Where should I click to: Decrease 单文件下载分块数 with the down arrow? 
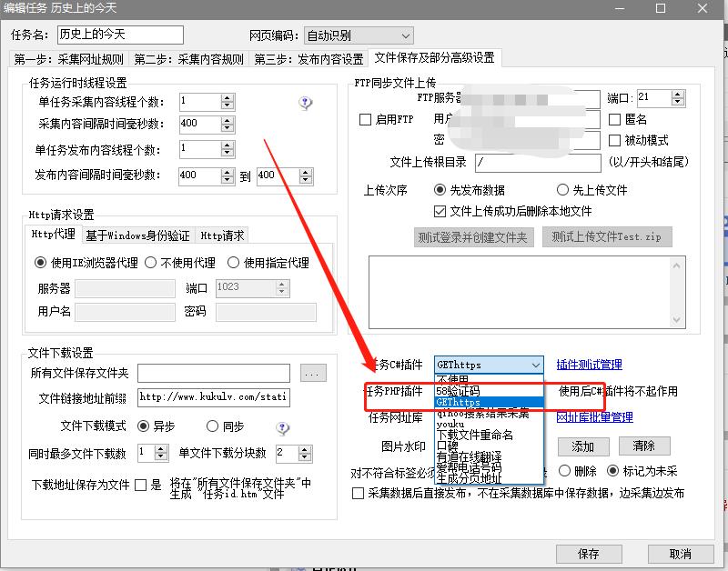[x=305, y=457]
